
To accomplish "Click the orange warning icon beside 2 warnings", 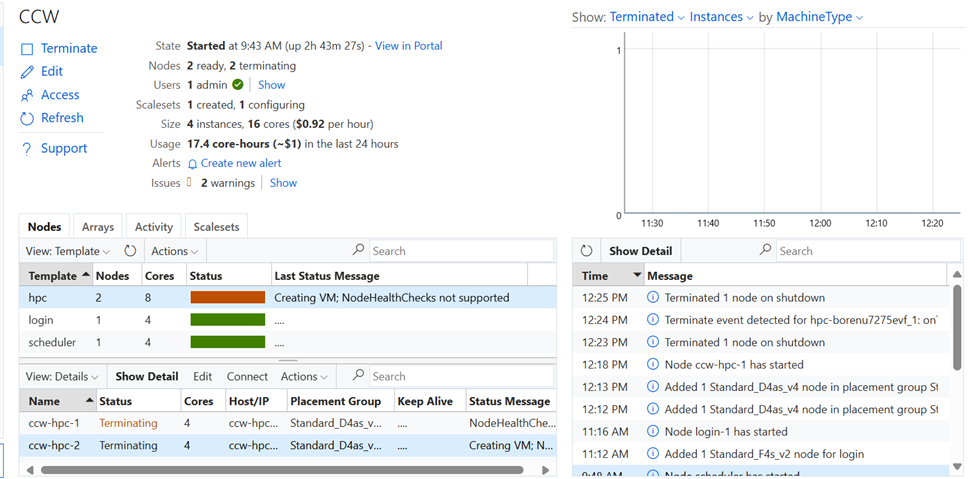I will pyautogui.click(x=190, y=182).
